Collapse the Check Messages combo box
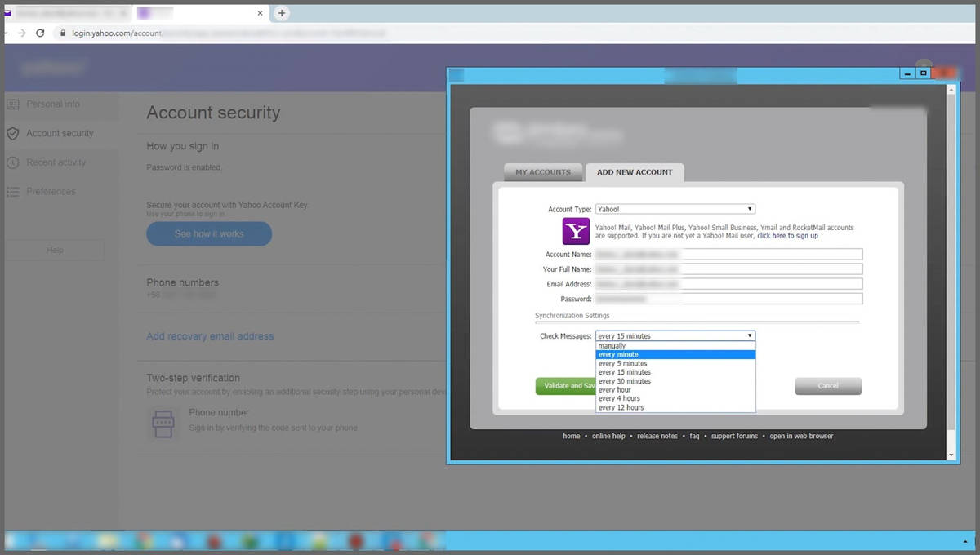This screenshot has width=980, height=555. pyautogui.click(x=675, y=335)
